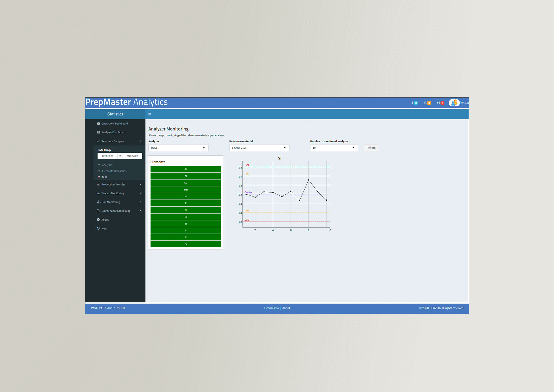
Task: Select element Mn in Elements list
Action: (x=186, y=190)
